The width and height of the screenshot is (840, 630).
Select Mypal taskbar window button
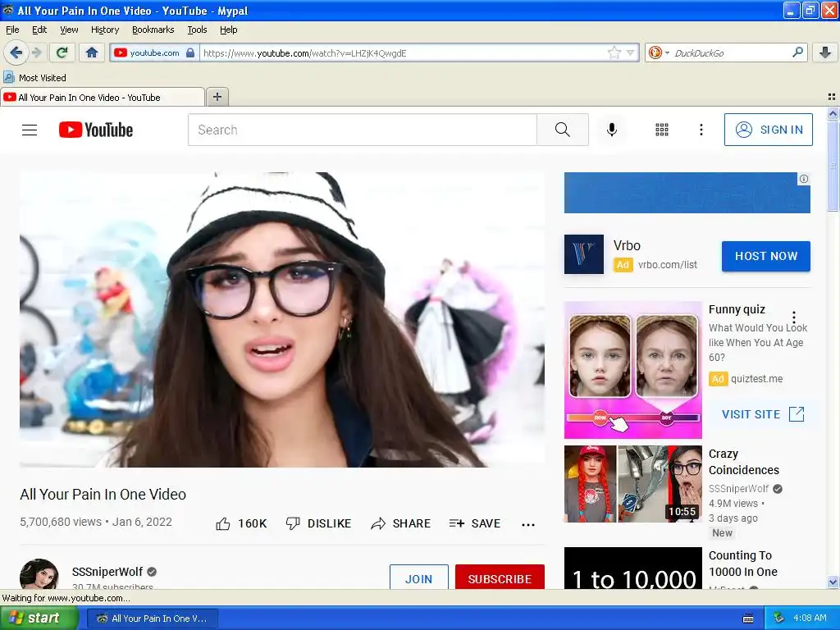click(x=153, y=619)
